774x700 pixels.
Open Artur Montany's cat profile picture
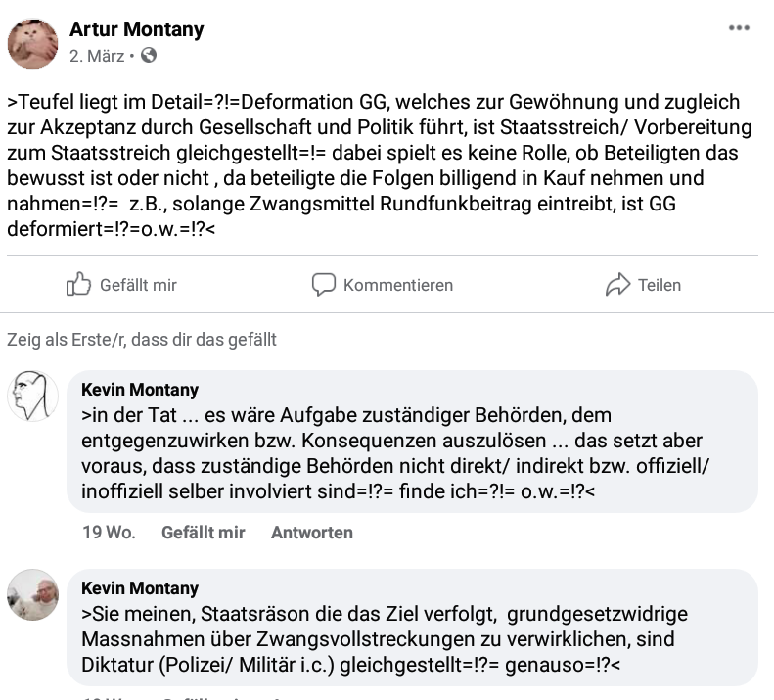[32, 43]
